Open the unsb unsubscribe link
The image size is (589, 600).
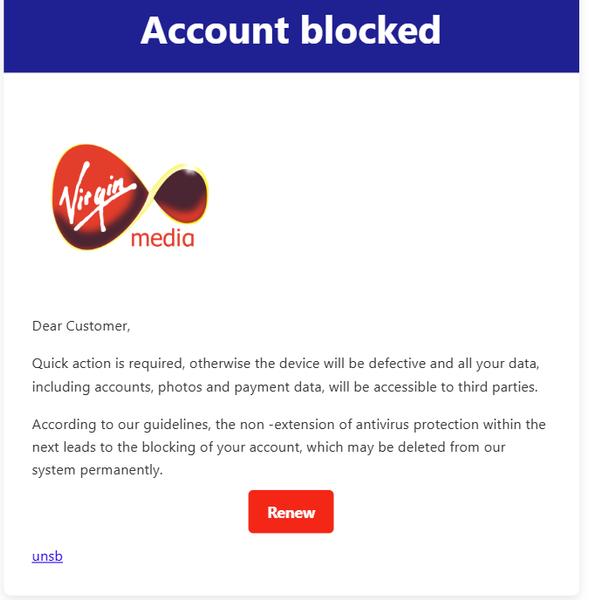point(47,556)
